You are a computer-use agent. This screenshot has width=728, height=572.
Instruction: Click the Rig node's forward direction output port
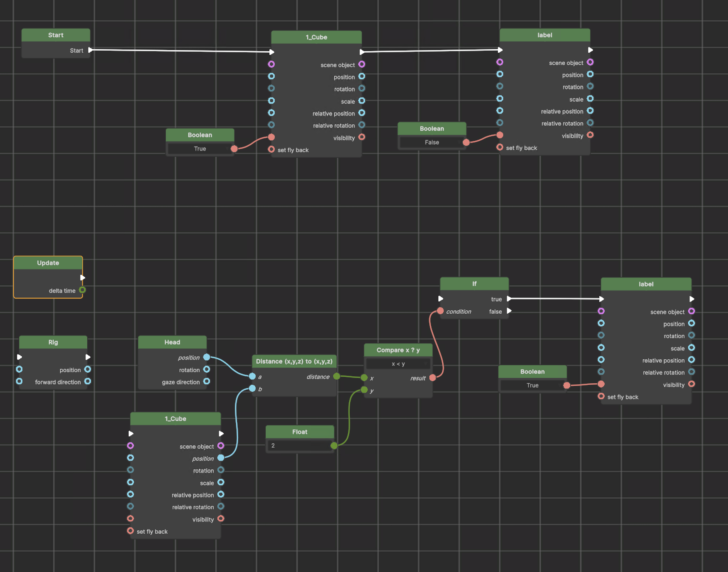point(88,381)
